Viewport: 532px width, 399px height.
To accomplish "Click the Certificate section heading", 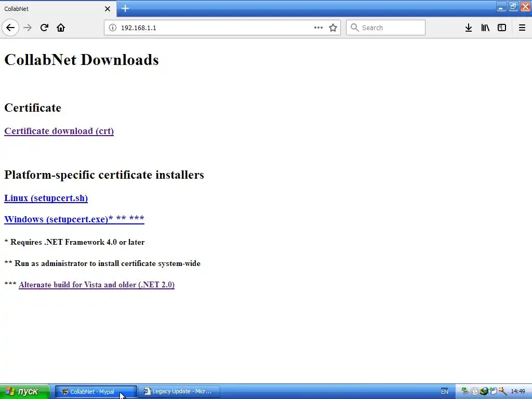I will [33, 108].
